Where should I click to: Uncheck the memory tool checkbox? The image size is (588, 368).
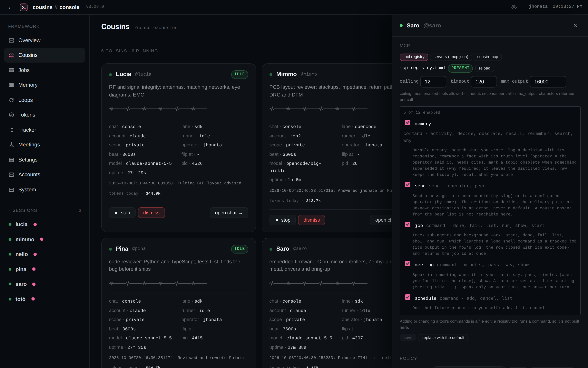pyautogui.click(x=408, y=122)
